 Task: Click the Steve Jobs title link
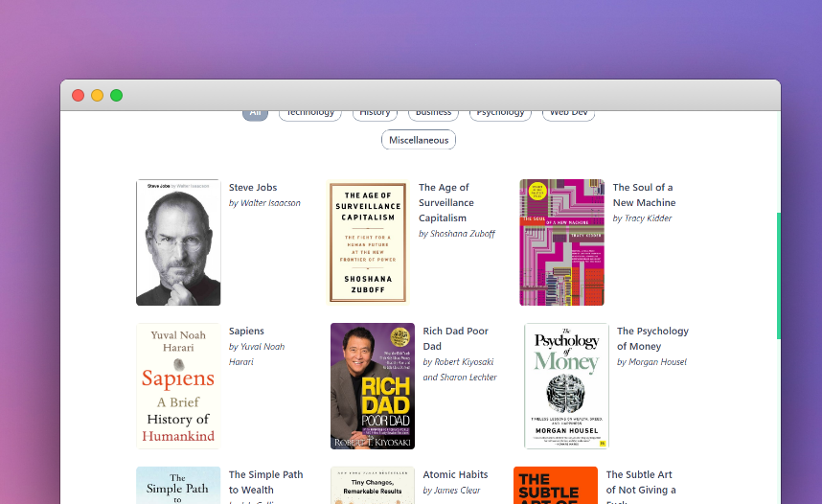[x=253, y=187]
